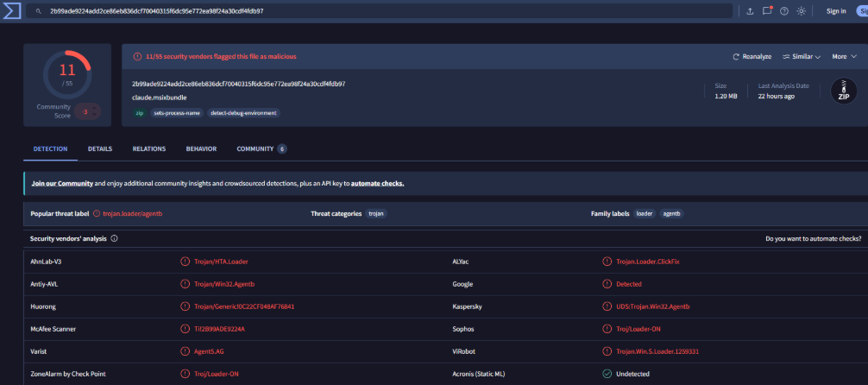Click the Join our Community link
The image size is (868, 385).
tap(62, 183)
